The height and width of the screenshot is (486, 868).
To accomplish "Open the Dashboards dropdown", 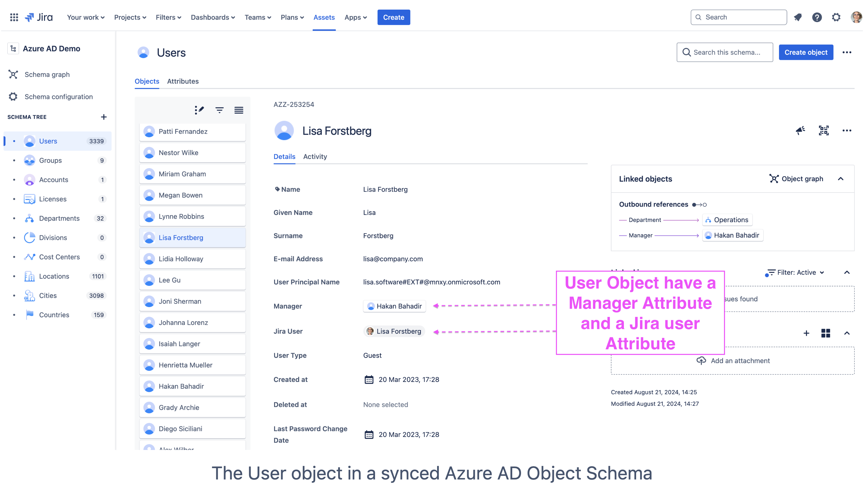I will [x=213, y=17].
